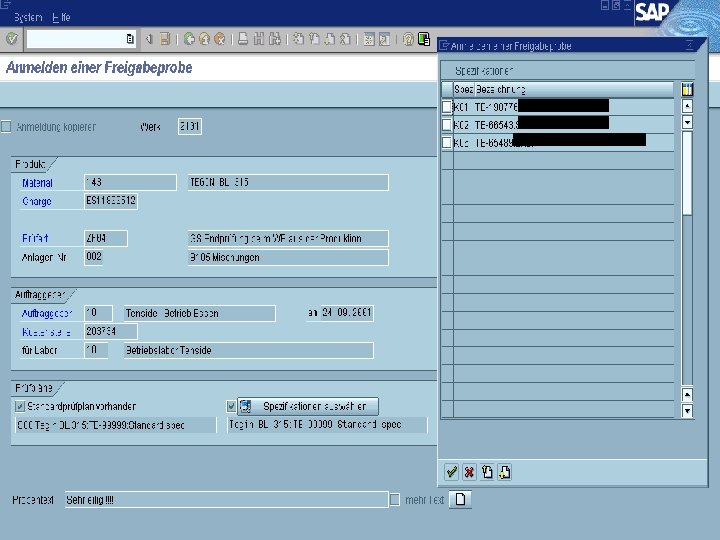Click the Betriebslabor Tenside text field

(x=248, y=350)
